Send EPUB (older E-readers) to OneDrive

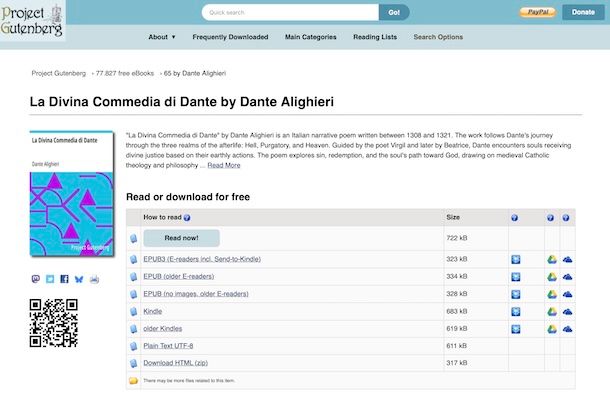click(x=567, y=277)
